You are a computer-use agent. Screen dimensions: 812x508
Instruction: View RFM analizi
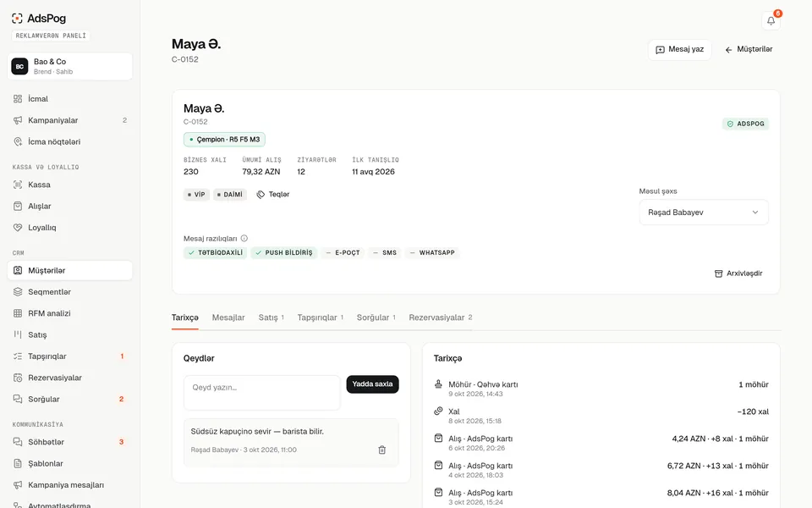click(70, 313)
